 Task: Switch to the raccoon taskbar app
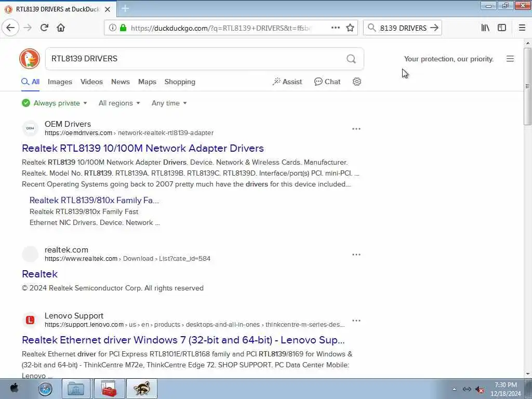pyautogui.click(x=142, y=389)
